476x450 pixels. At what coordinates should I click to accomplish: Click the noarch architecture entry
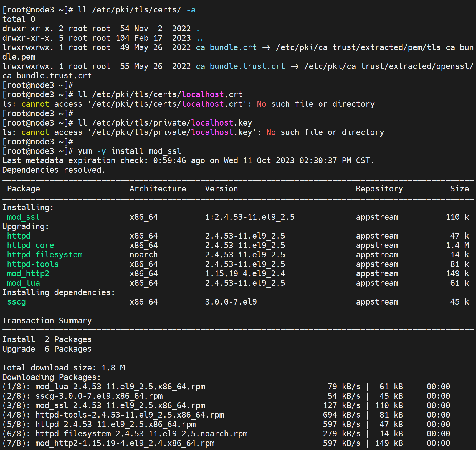click(143, 255)
